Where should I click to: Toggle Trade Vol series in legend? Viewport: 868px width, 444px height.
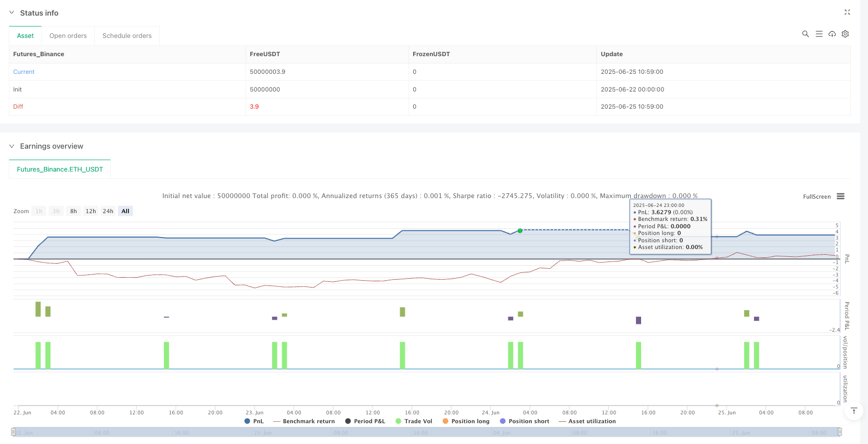tap(414, 421)
